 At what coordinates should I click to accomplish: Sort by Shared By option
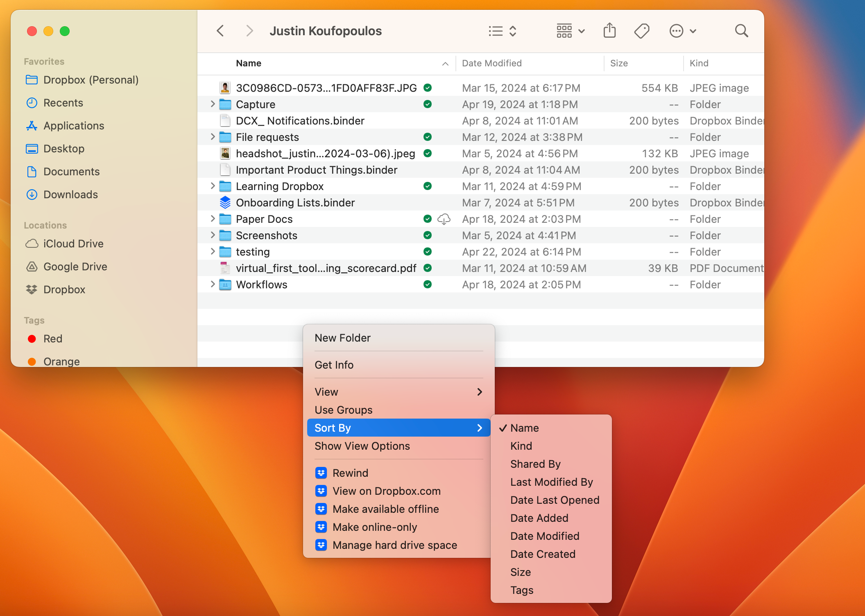pos(551,464)
